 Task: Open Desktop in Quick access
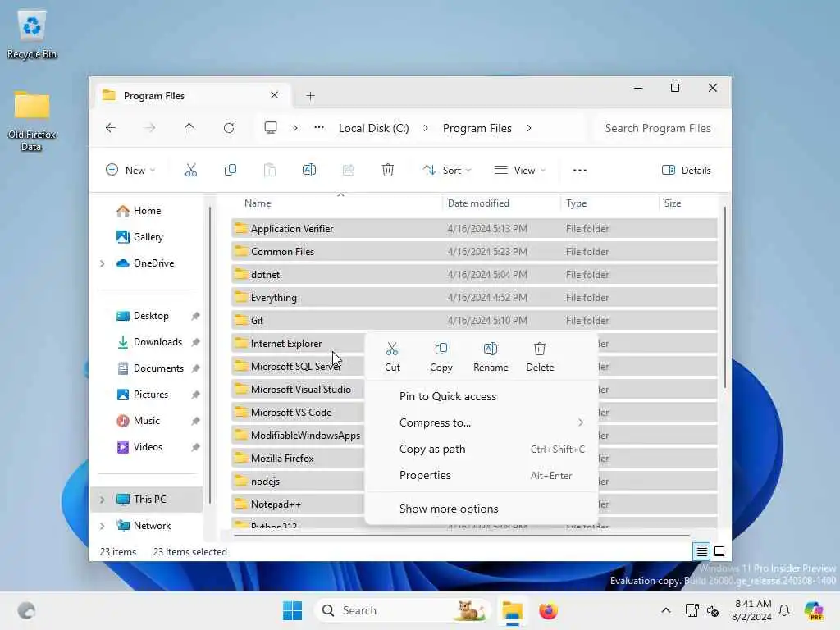tap(151, 316)
